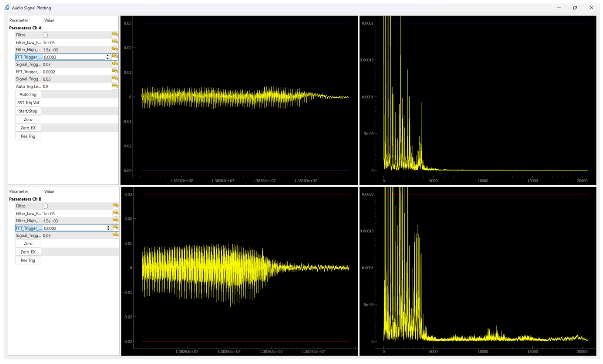Adjust Ch B FFT_Trigger spinbox arrows
This screenshot has height=364, width=603.
pyautogui.click(x=108, y=228)
